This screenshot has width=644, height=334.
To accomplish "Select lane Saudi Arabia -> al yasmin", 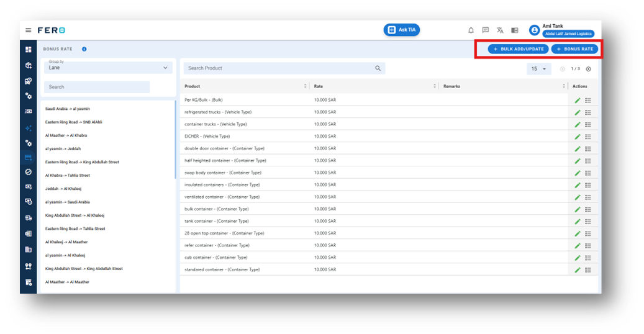I will coord(67,109).
